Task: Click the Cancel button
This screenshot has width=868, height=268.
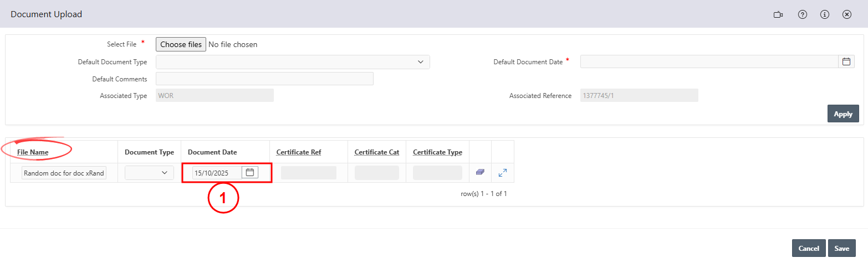Action: point(809,248)
